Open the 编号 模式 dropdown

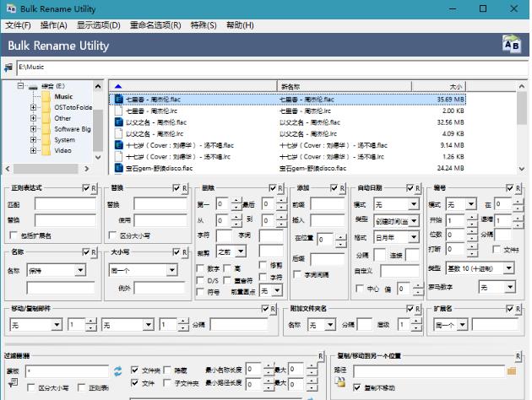tap(461, 204)
